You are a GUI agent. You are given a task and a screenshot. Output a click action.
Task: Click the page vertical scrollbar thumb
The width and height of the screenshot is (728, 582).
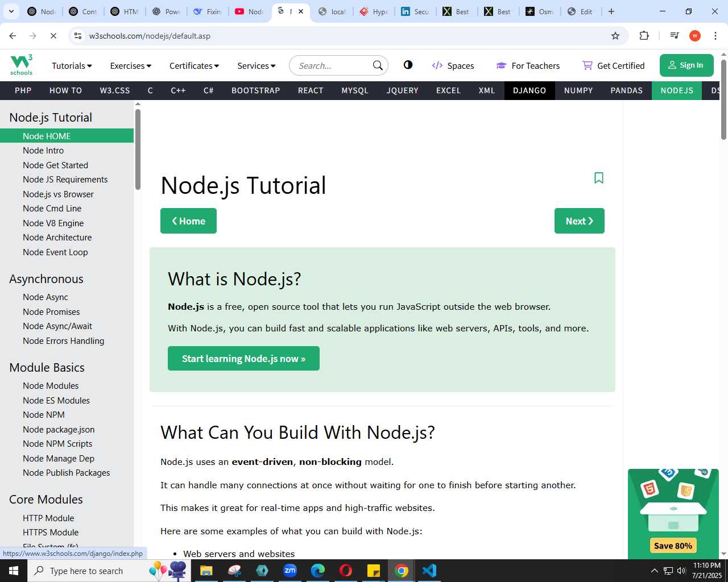pos(723,99)
